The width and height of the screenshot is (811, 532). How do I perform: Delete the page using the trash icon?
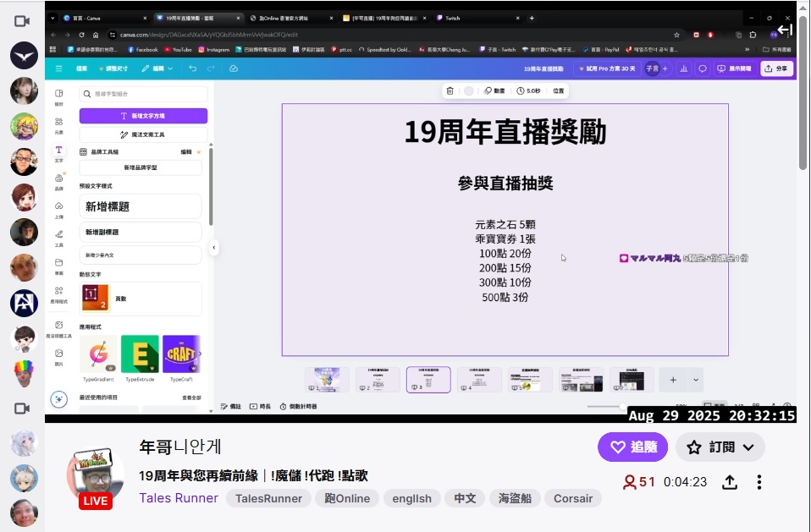click(x=450, y=90)
